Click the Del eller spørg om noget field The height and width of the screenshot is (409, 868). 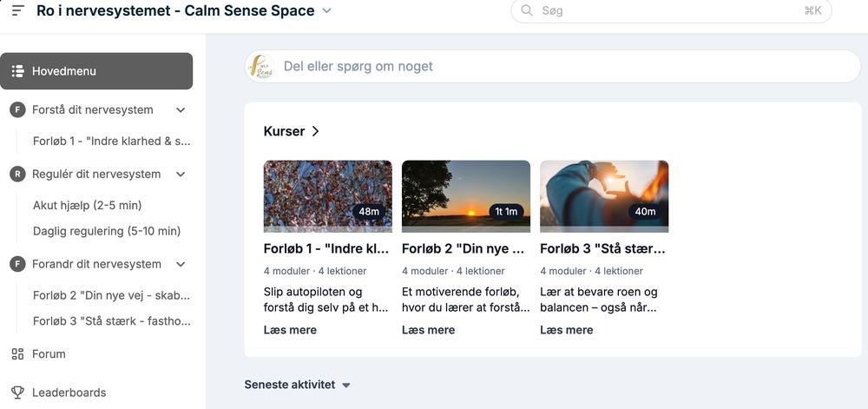(x=564, y=66)
